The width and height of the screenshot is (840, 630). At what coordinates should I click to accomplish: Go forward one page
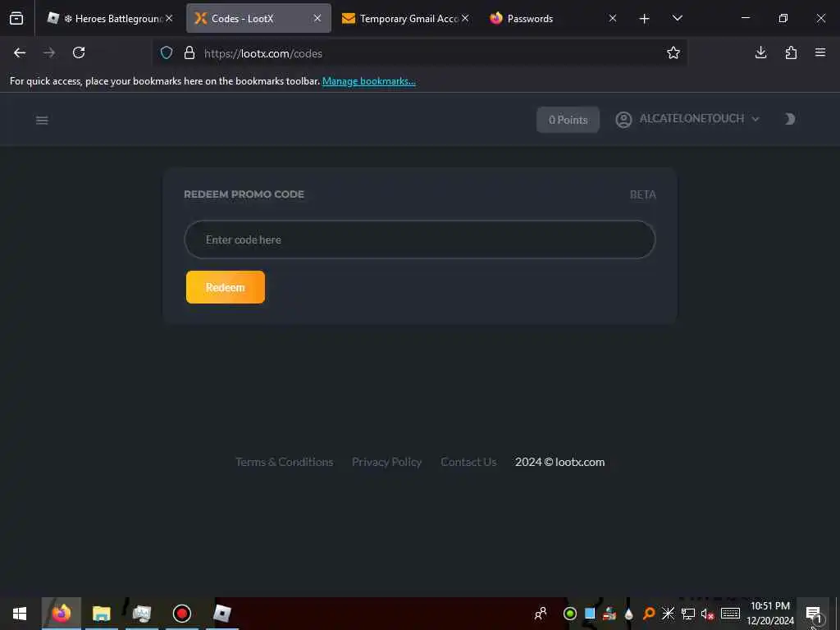tap(49, 52)
